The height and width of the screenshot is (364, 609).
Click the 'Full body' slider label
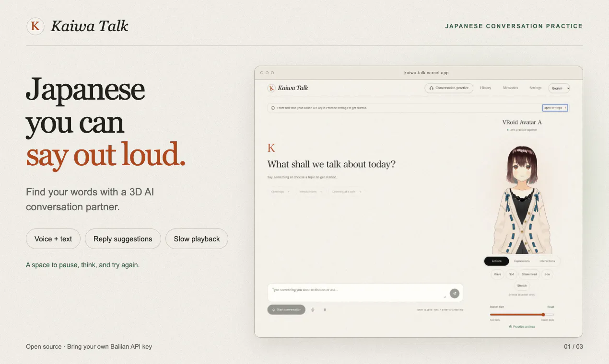(495, 320)
